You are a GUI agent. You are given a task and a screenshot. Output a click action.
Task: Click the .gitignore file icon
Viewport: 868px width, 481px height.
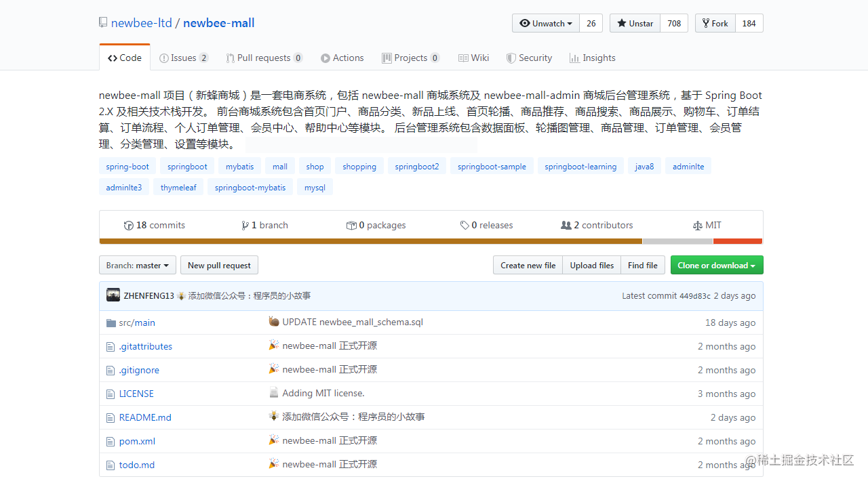pos(111,371)
